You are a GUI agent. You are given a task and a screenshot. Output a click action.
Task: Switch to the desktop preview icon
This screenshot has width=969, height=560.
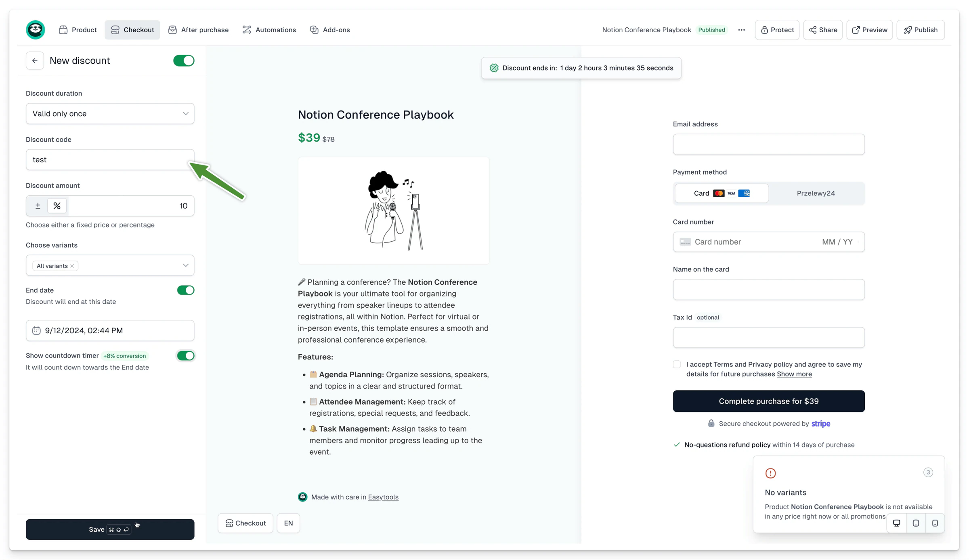(897, 523)
